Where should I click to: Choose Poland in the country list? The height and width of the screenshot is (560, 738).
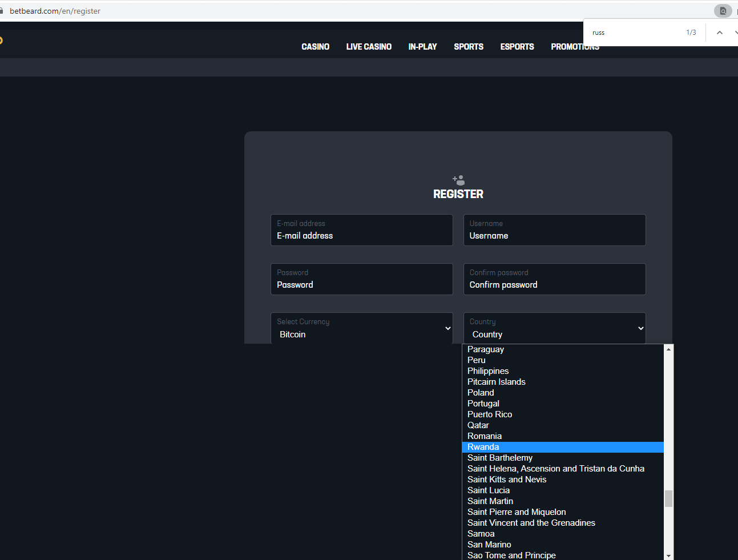click(481, 393)
